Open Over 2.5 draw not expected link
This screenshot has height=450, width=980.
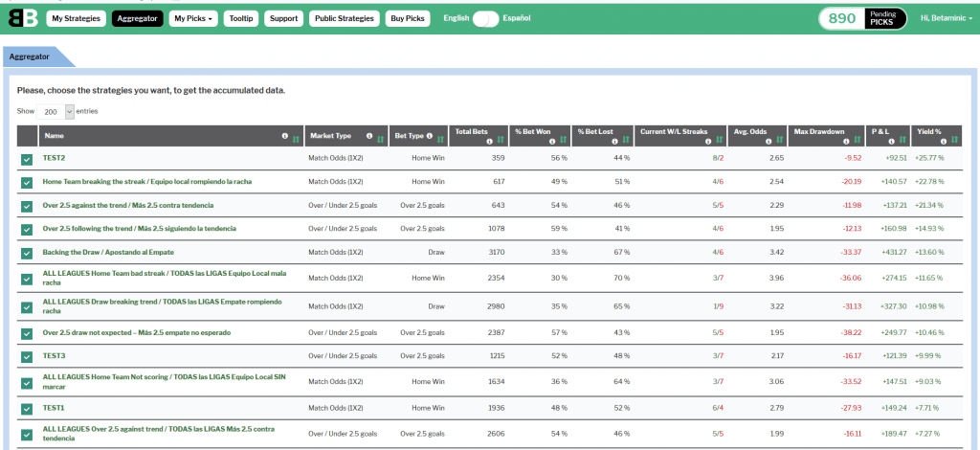[x=136, y=332]
